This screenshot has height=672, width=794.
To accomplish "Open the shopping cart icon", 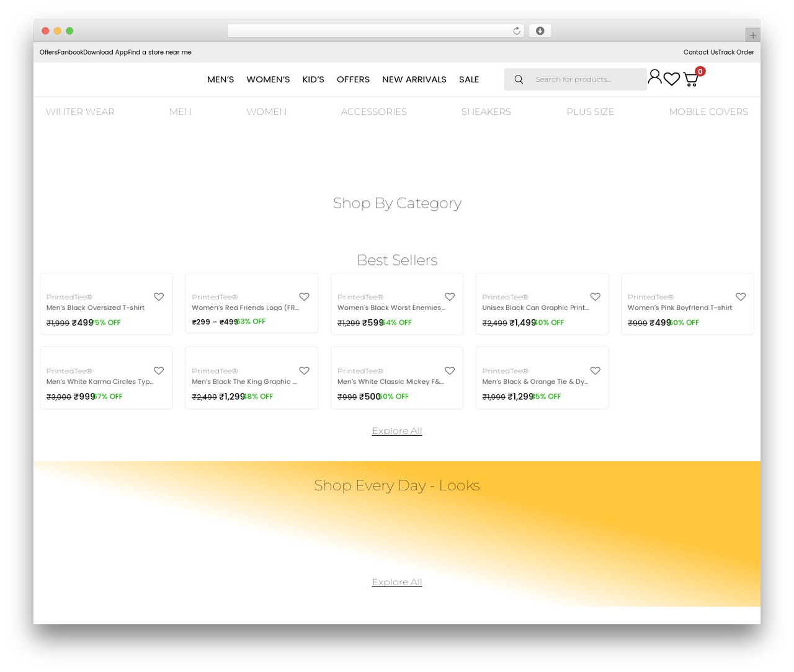I will pos(691,79).
